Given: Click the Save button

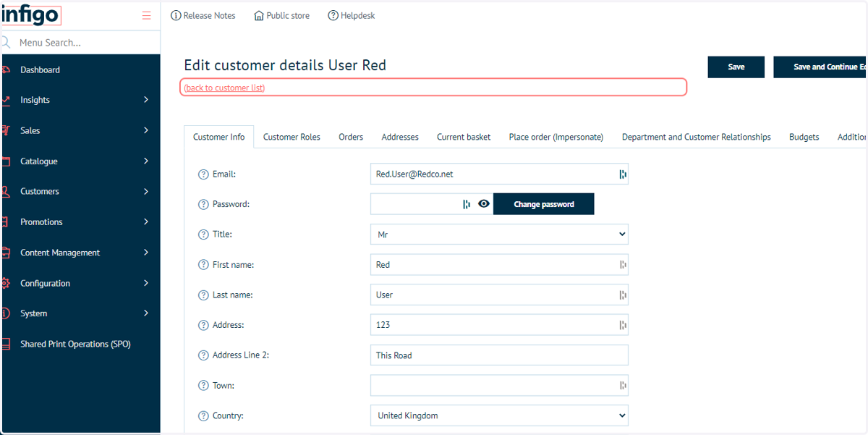Looking at the screenshot, I should [736, 67].
